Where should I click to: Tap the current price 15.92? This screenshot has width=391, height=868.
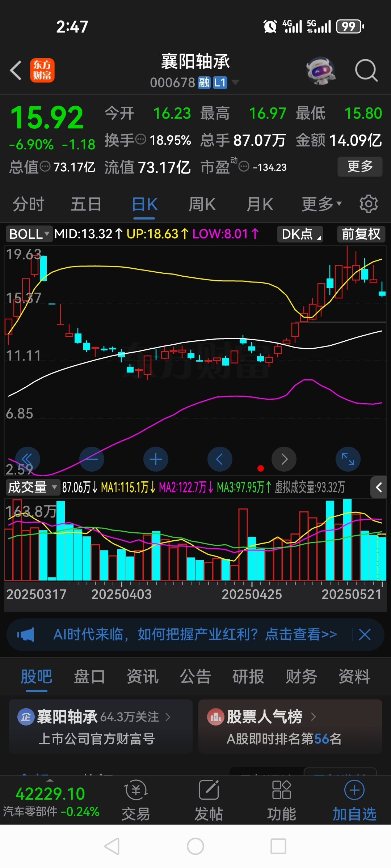pos(47,118)
